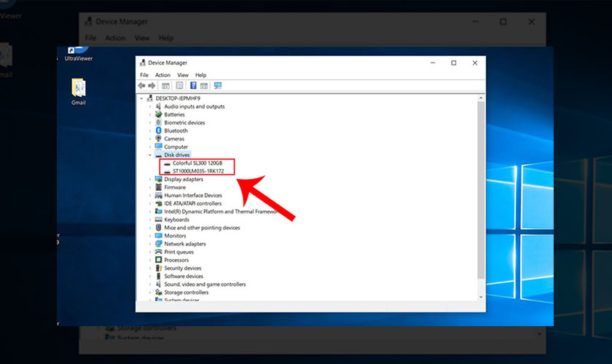
Task: Open the File menu in Device Manager
Action: pyautogui.click(x=144, y=75)
